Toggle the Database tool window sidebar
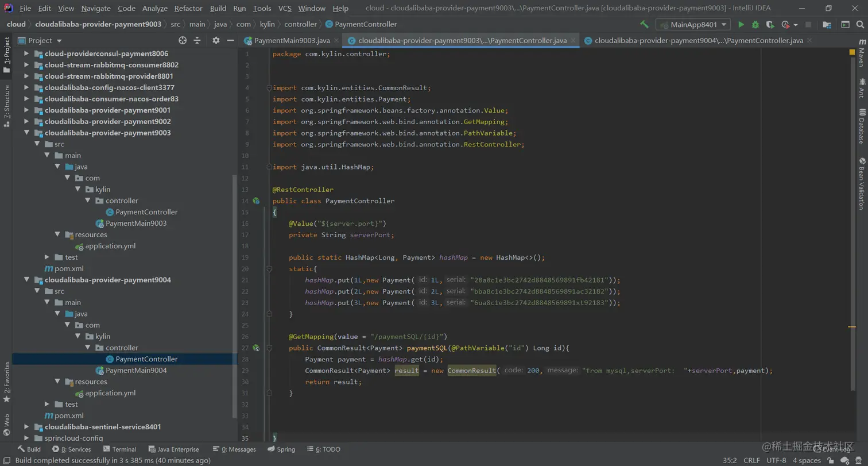Viewport: 868px width, 466px height. pyautogui.click(x=861, y=125)
